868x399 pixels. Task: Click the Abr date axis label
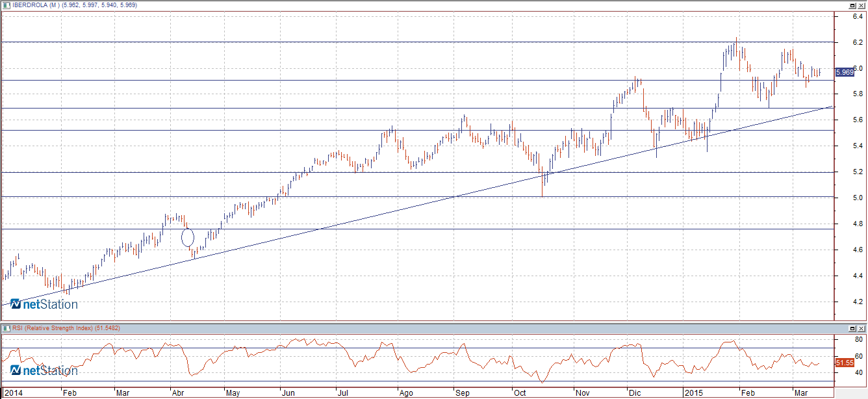click(x=178, y=393)
